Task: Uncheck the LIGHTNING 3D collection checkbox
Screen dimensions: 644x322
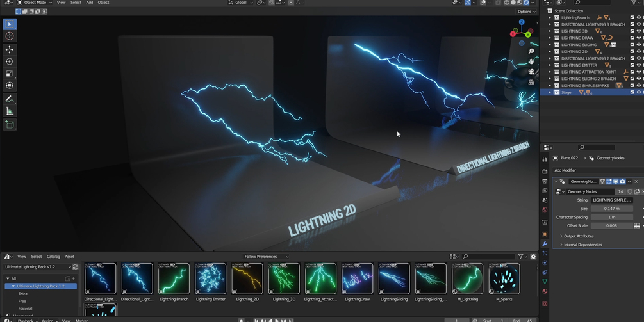Action: tap(632, 31)
